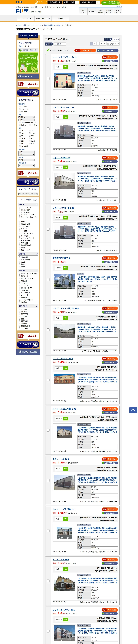Image resolution: width=138 pixels, height=644 pixels.
Task: Open the rent 上限なし dropdown
Action: pyautogui.click(x=27, y=120)
